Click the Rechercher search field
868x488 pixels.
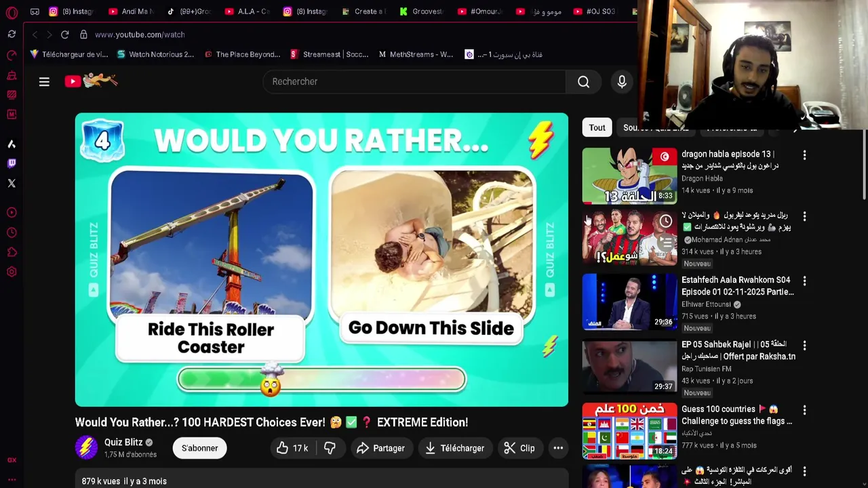414,82
